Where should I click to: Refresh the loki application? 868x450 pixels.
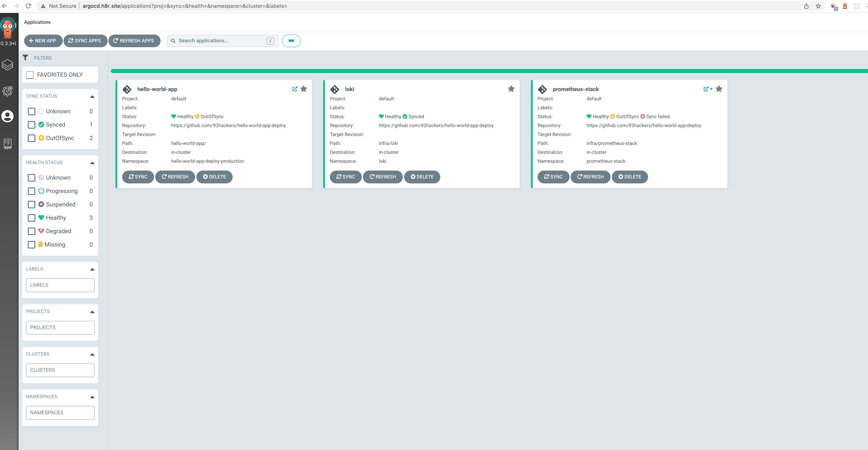(x=383, y=177)
